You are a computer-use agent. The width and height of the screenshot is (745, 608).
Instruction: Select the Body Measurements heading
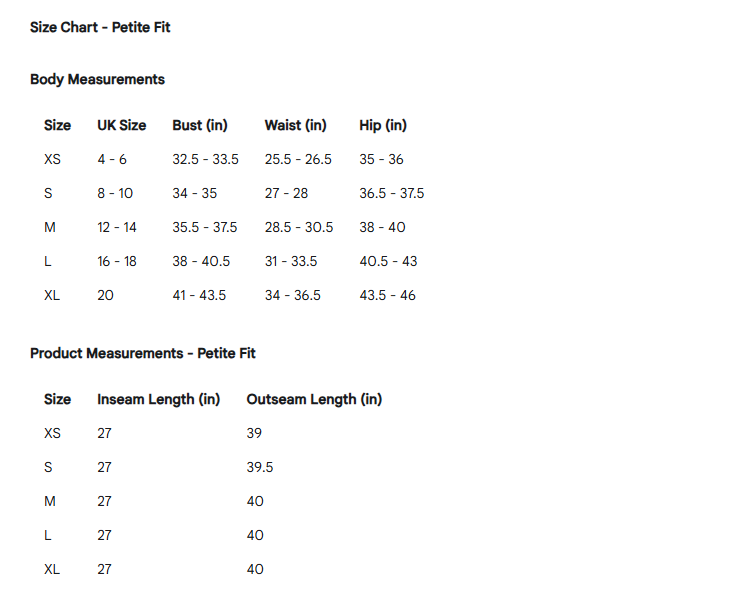[x=97, y=79]
